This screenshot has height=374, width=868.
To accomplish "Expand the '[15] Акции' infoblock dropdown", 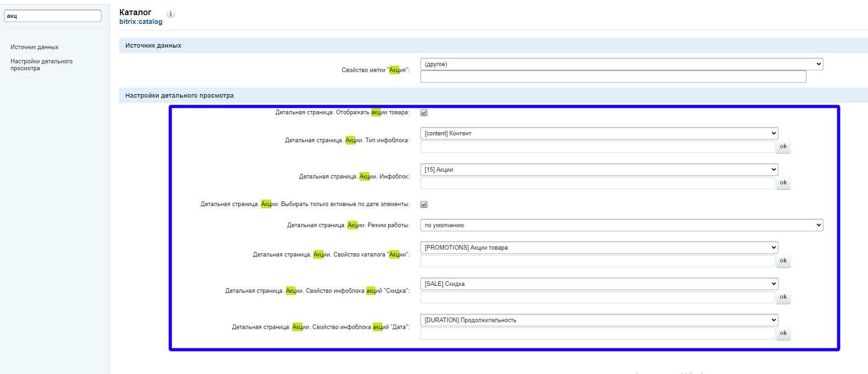I will pos(599,170).
